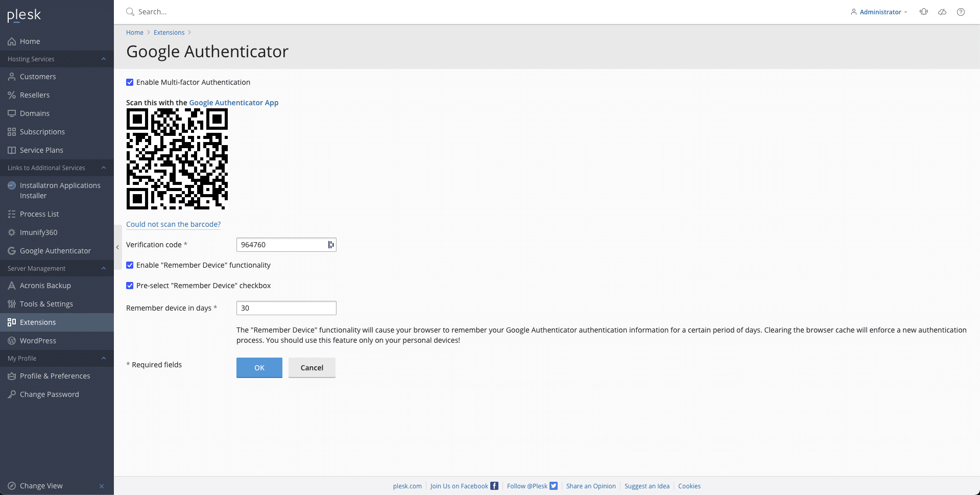Click the Domains monitor icon
Screen dimensions: 980x495
(x=12, y=113)
